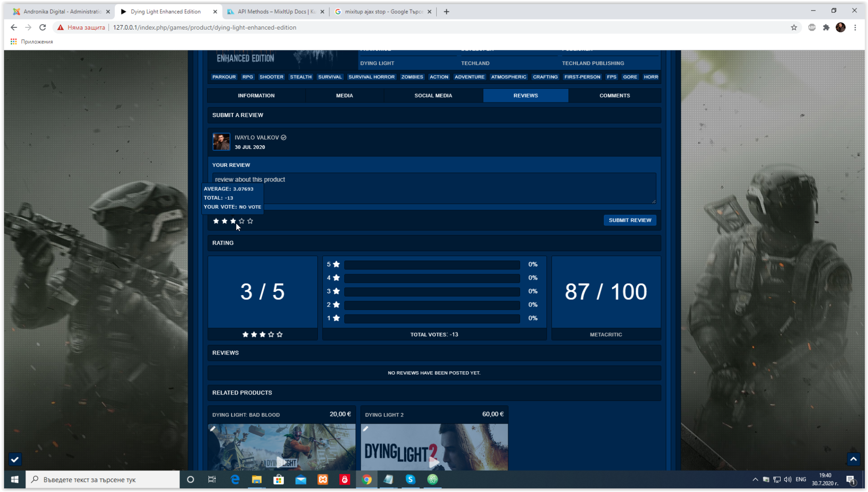Click the ENG language indicator in tray
The image size is (868, 492).
point(801,479)
